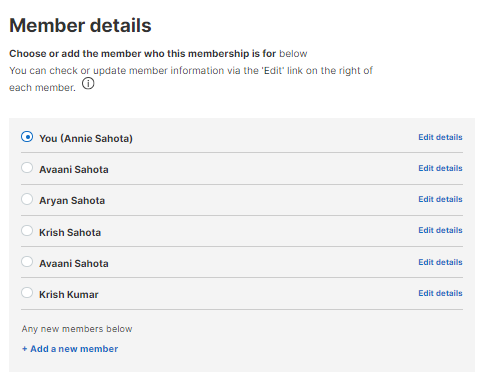
Task: Click the Member details heading
Action: click(80, 25)
